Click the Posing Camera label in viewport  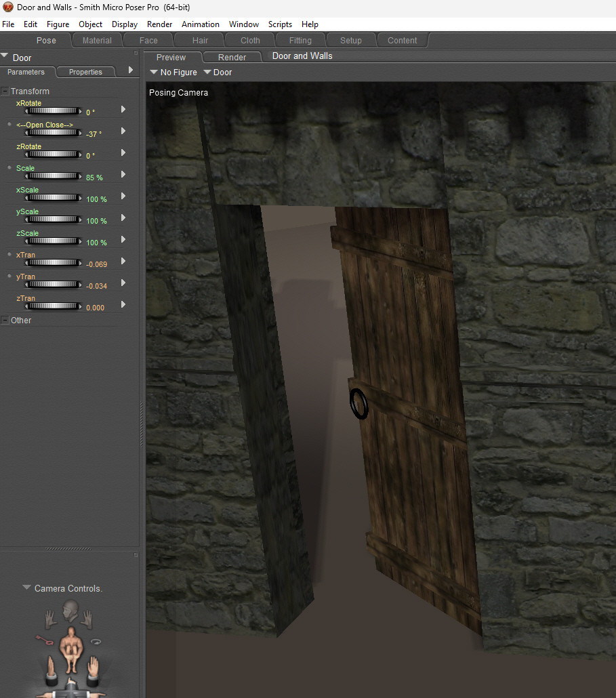coord(178,93)
